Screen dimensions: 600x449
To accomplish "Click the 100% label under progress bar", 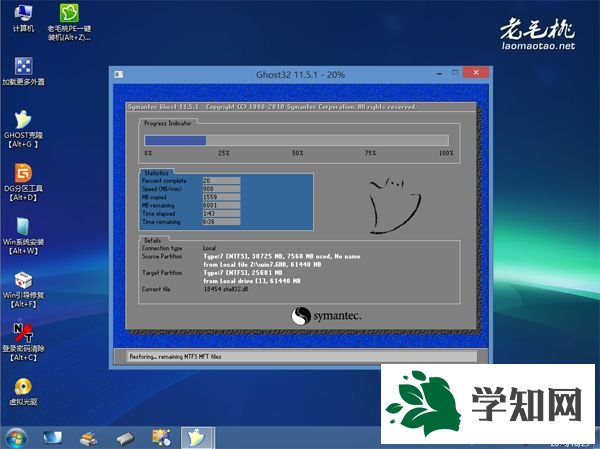I will point(446,153).
